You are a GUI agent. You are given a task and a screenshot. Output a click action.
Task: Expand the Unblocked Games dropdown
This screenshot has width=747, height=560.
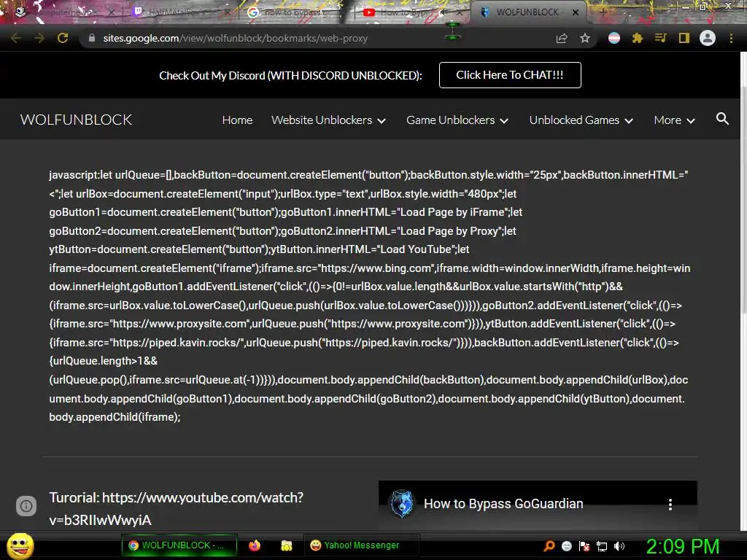coord(581,120)
